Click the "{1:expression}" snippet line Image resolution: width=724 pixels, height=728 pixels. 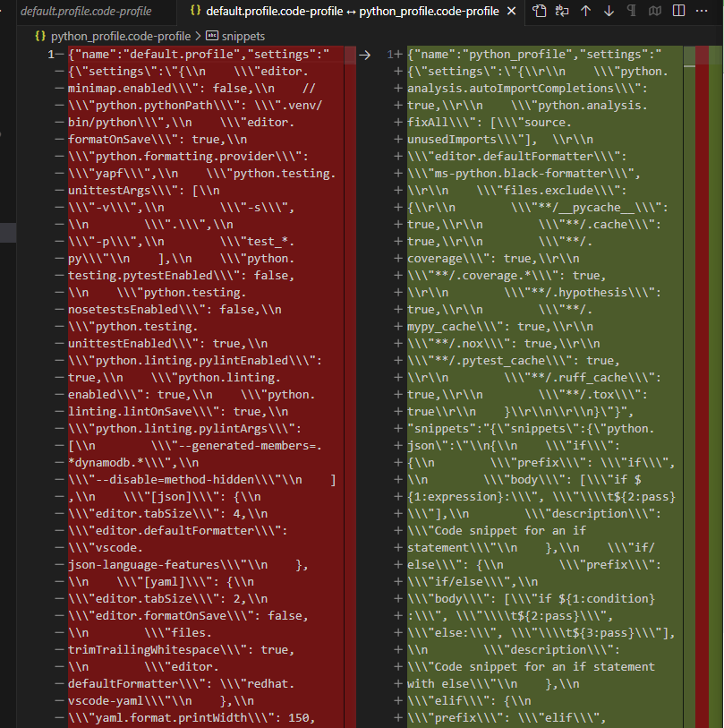pos(541,497)
